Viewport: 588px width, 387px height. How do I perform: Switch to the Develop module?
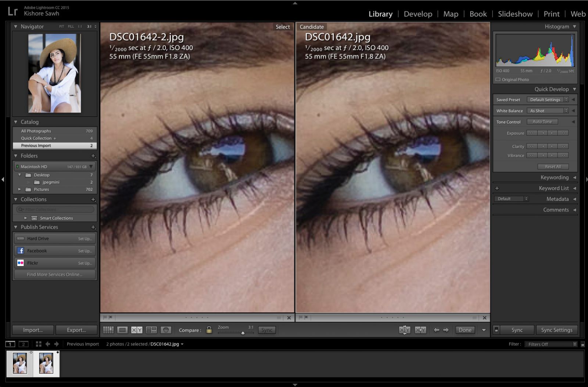coord(418,14)
